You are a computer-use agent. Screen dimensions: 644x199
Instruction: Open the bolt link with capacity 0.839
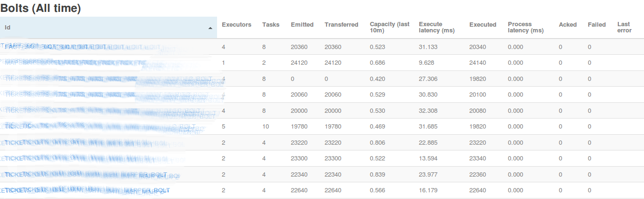click(90, 175)
